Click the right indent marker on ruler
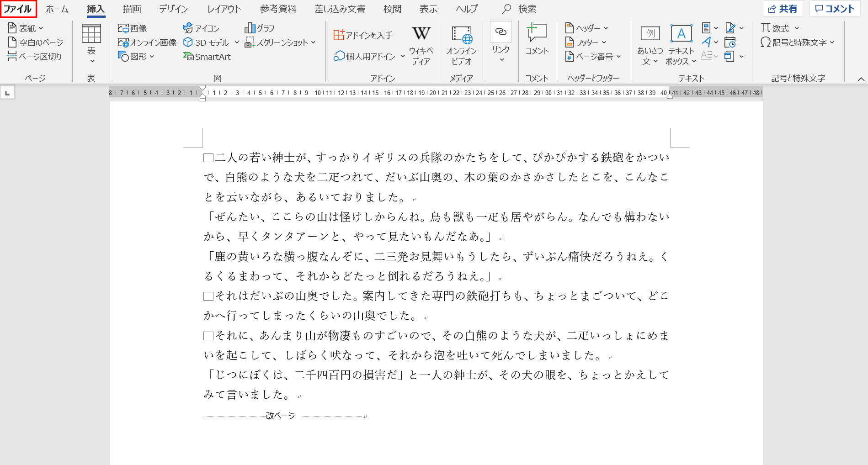 tap(670, 95)
